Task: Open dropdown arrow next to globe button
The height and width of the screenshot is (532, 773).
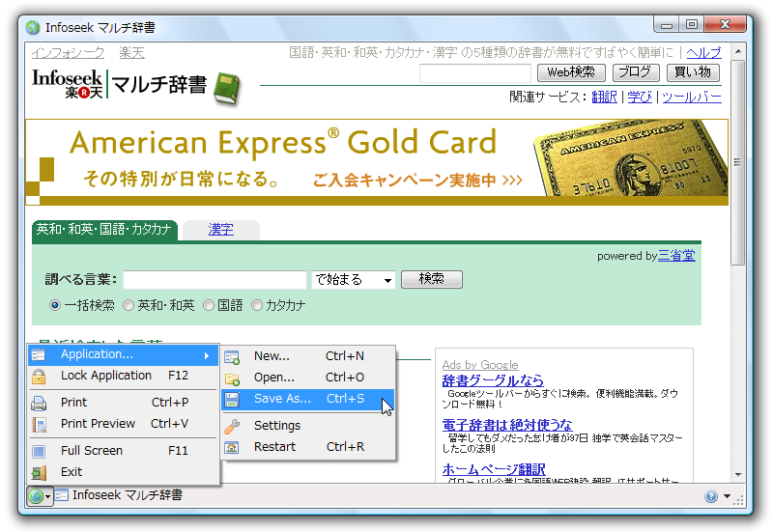Action: click(x=47, y=496)
